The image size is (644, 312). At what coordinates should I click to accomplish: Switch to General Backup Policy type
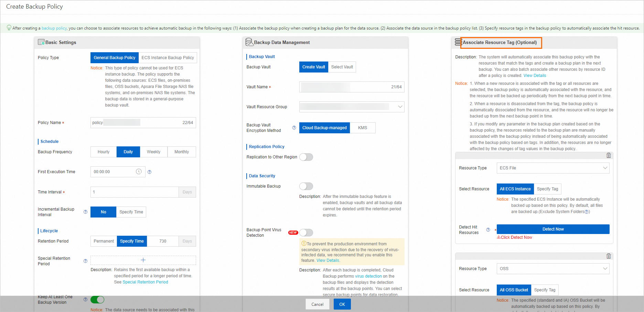tap(115, 58)
